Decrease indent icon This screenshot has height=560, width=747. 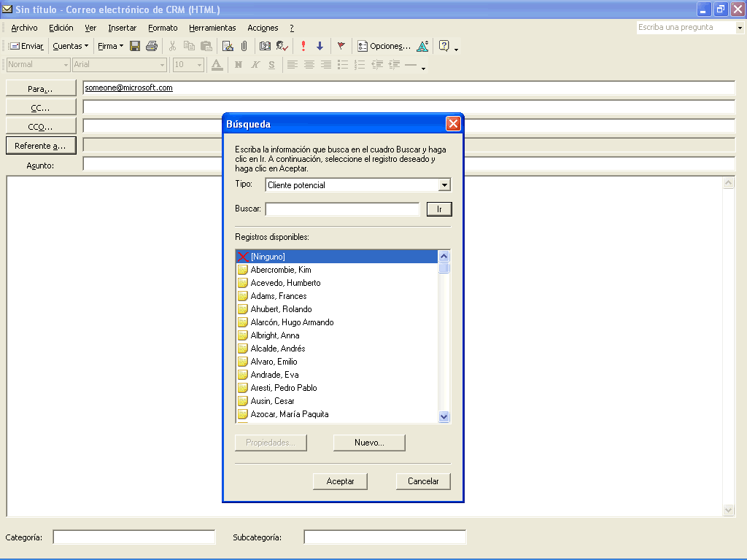[x=377, y=65]
